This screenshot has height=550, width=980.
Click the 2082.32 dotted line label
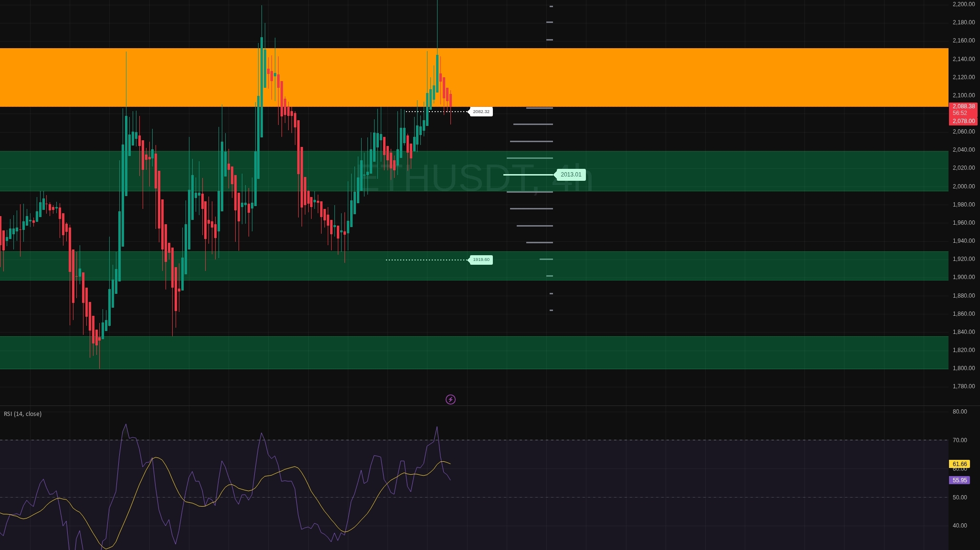[481, 112]
